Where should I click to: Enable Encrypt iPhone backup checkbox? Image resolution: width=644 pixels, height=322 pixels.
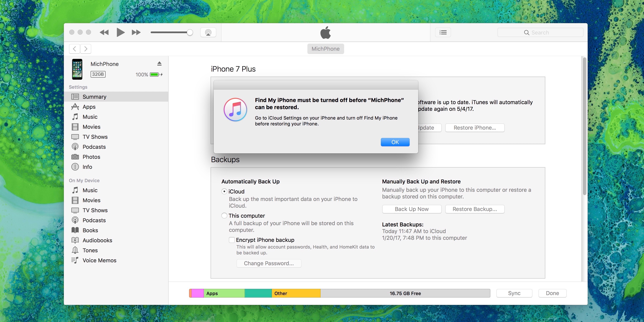tap(232, 240)
